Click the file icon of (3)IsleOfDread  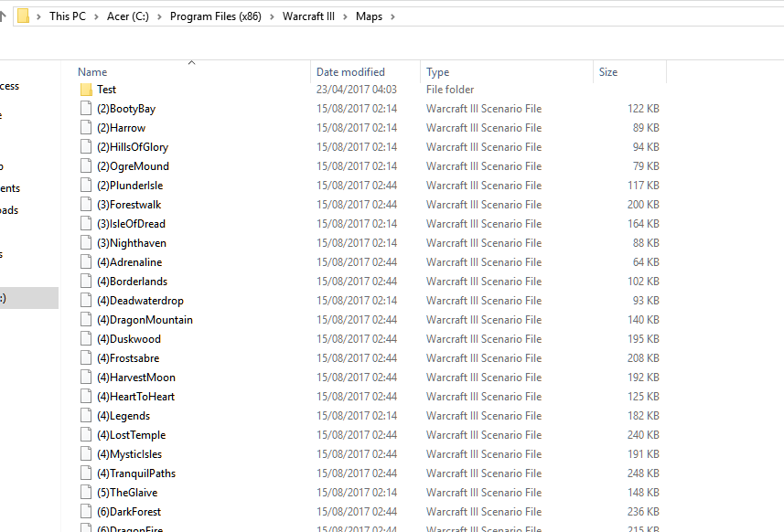pos(86,224)
